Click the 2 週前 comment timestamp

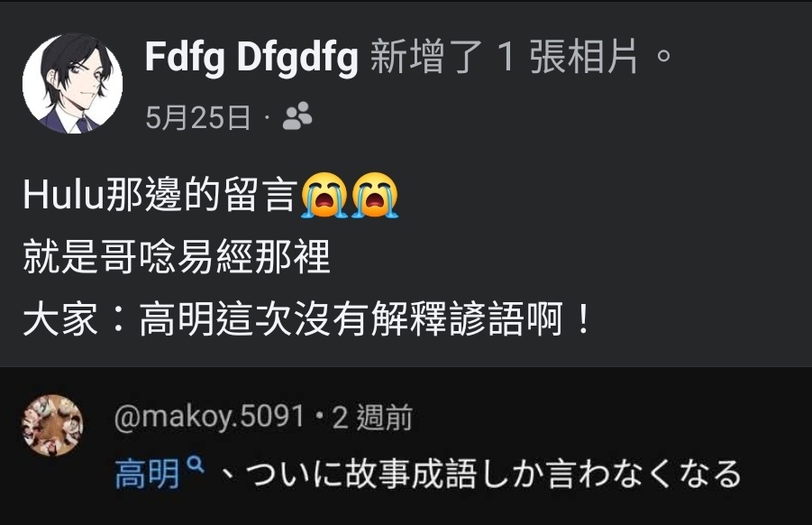click(372, 417)
